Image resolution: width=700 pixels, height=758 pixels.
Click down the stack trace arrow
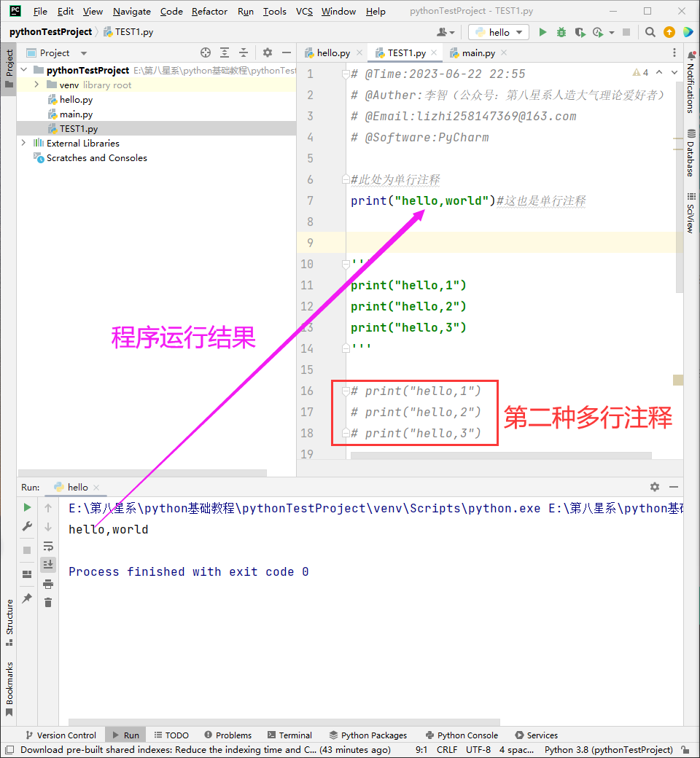[x=48, y=527]
